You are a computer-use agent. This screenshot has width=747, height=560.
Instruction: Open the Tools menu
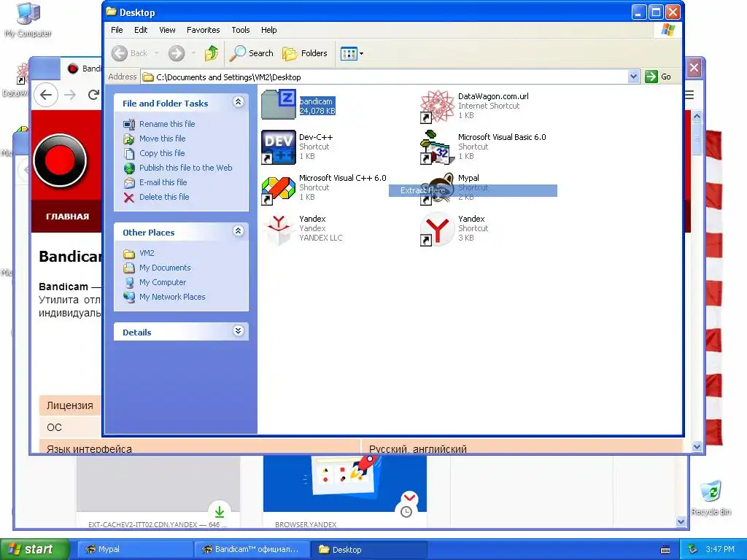pos(241,30)
